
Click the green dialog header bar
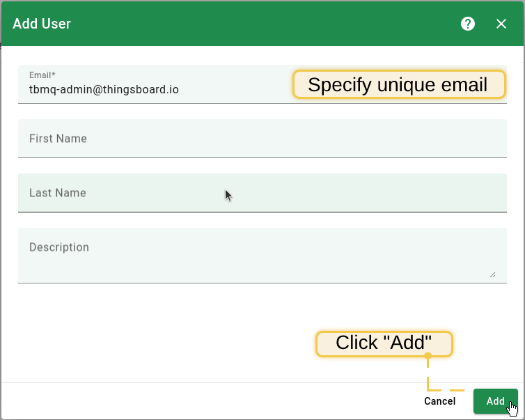[x=265, y=24]
